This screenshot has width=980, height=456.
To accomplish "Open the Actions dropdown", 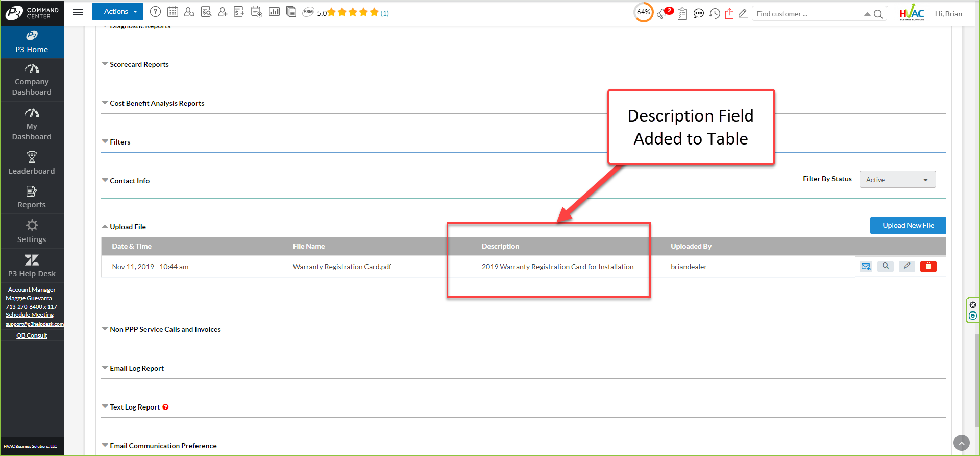I will 117,12.
